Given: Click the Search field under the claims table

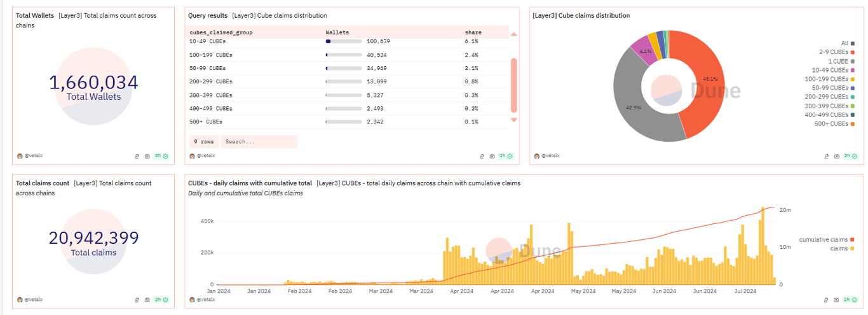Looking at the screenshot, I should click(259, 141).
